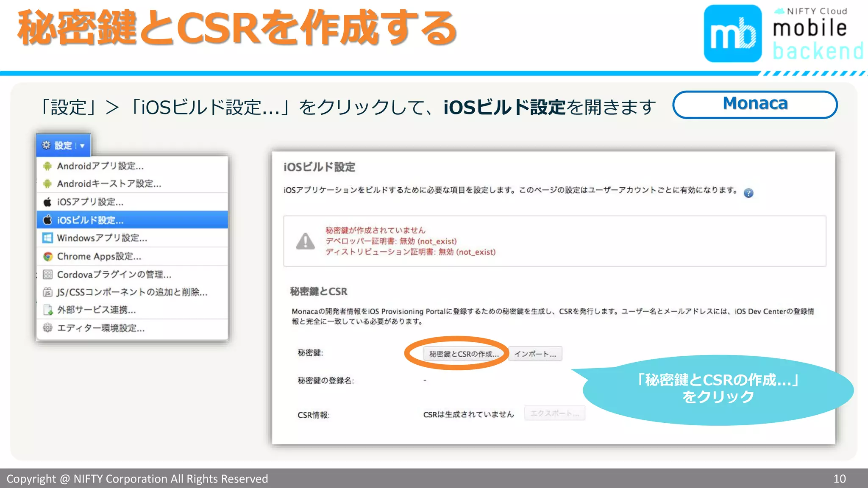Click the document icon beside 外部サービス連携
This screenshot has width=868, height=488.
(x=47, y=310)
